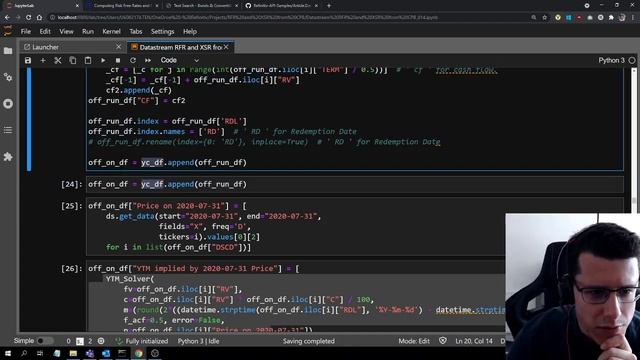Click the blue collapser bar of active cell

pos(29,119)
